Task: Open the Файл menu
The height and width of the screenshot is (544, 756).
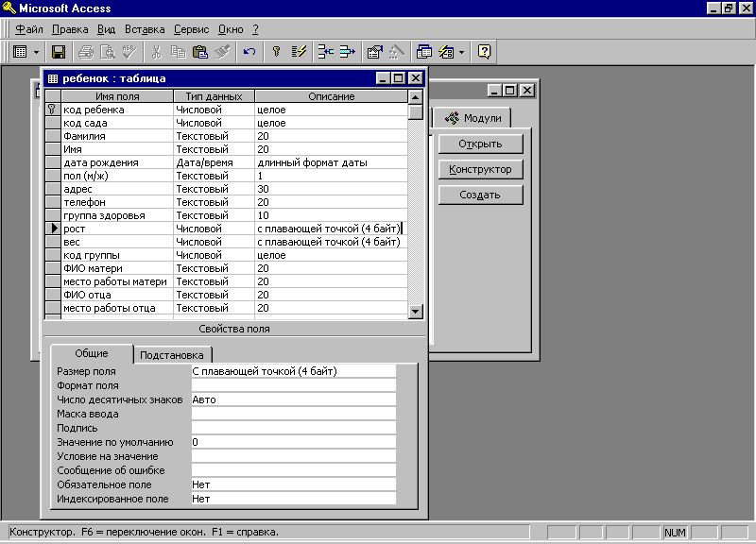Action: 29,29
